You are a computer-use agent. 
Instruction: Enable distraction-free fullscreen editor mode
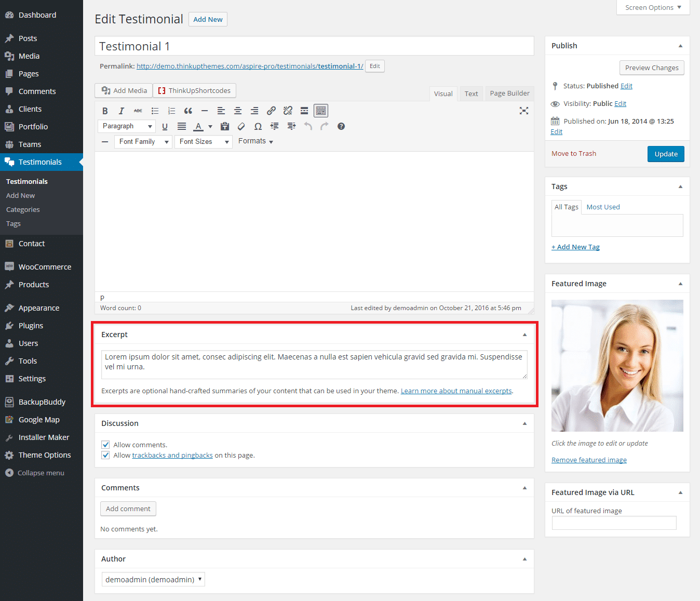coord(524,111)
